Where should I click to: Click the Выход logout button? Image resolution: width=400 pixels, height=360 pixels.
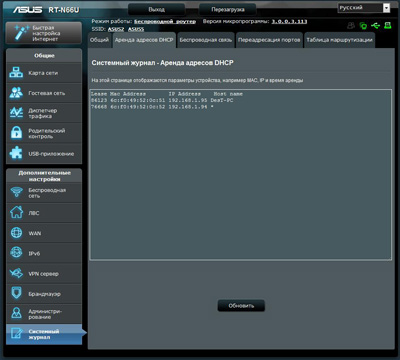156,9
